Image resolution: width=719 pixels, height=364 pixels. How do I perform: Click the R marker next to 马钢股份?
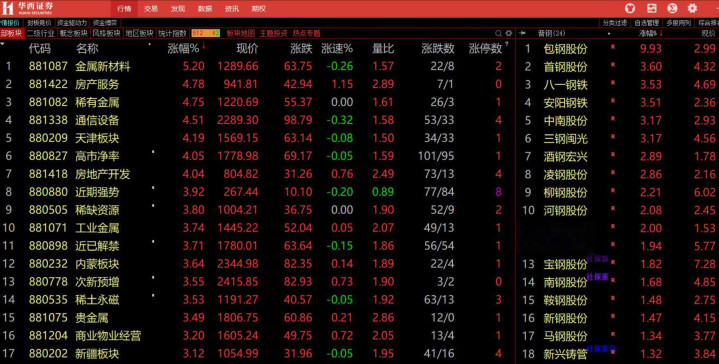(613, 334)
